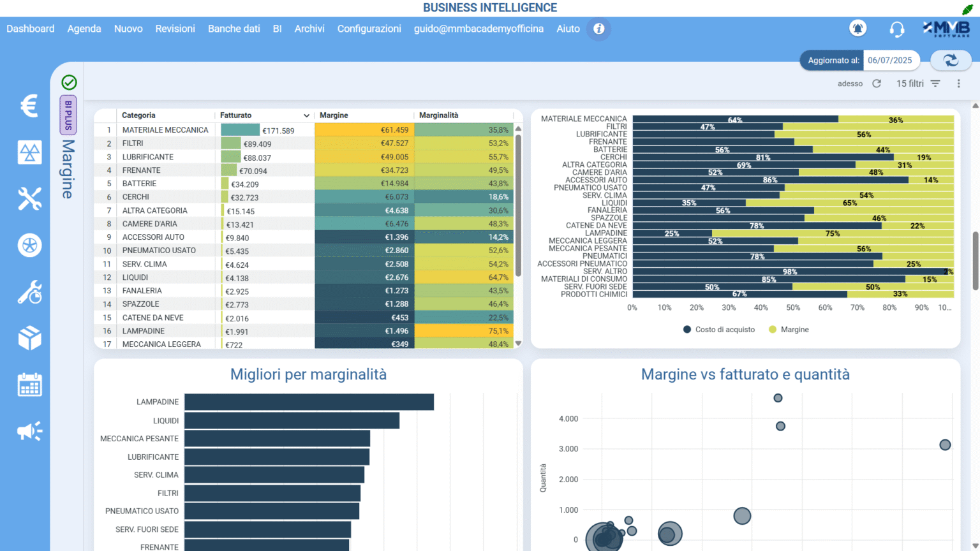This screenshot has height=551, width=980.
Task: Select the wheel icon in the sidebar
Action: coord(29,246)
